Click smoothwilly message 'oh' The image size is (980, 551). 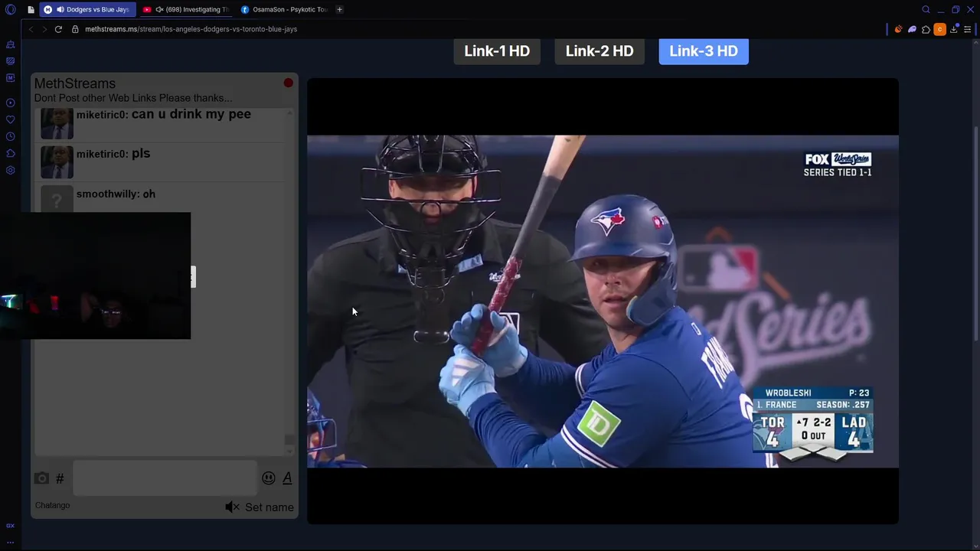point(149,194)
